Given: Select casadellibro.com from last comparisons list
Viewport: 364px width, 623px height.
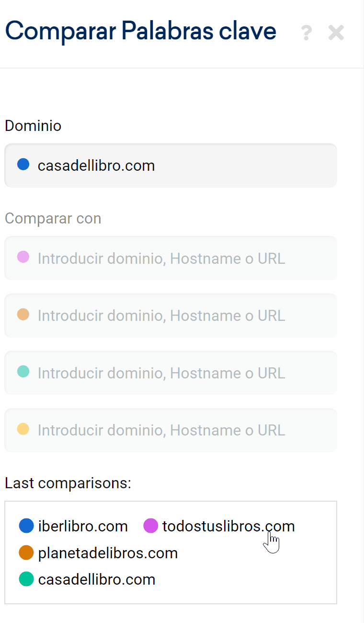Looking at the screenshot, I should click(97, 579).
